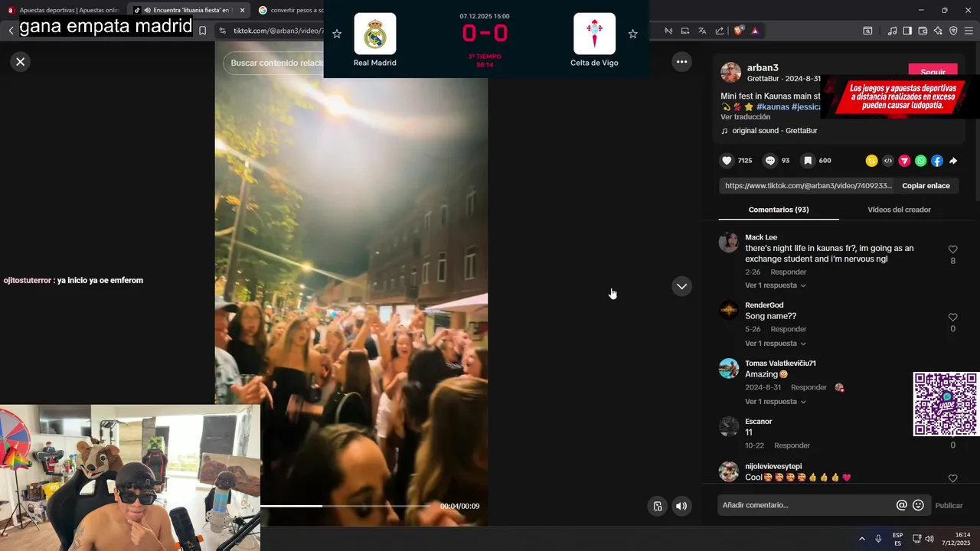This screenshot has height=551, width=980.
Task: Expand reply under Tomas Valatkevičiu71's comment
Action: coord(775,402)
